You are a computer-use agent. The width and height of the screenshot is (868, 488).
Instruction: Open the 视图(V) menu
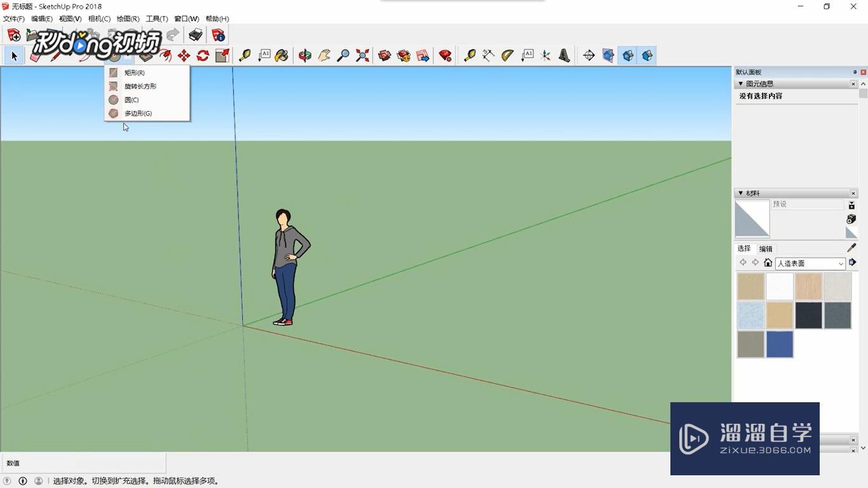[71, 19]
